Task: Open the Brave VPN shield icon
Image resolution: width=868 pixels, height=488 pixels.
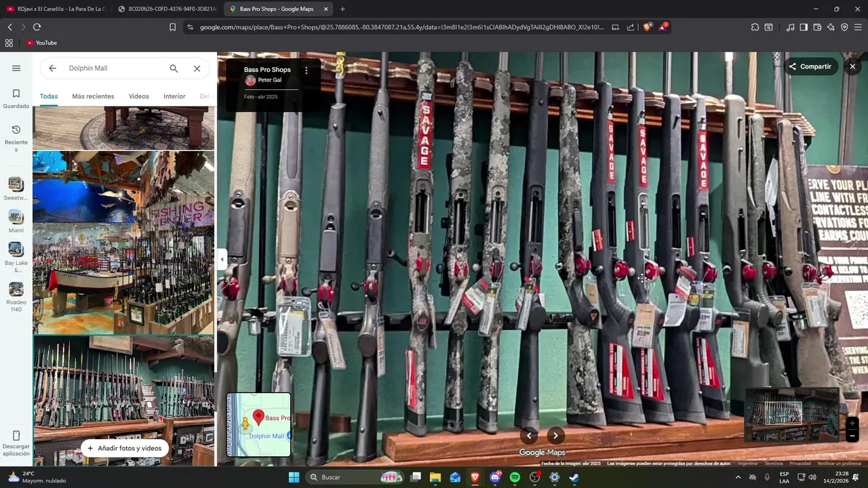Action: pyautogui.click(x=844, y=27)
